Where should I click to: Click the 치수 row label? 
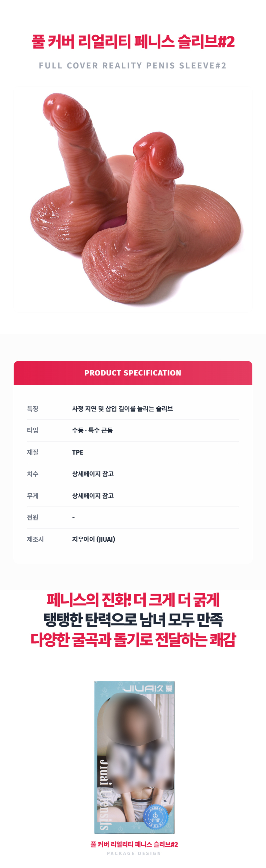(33, 474)
